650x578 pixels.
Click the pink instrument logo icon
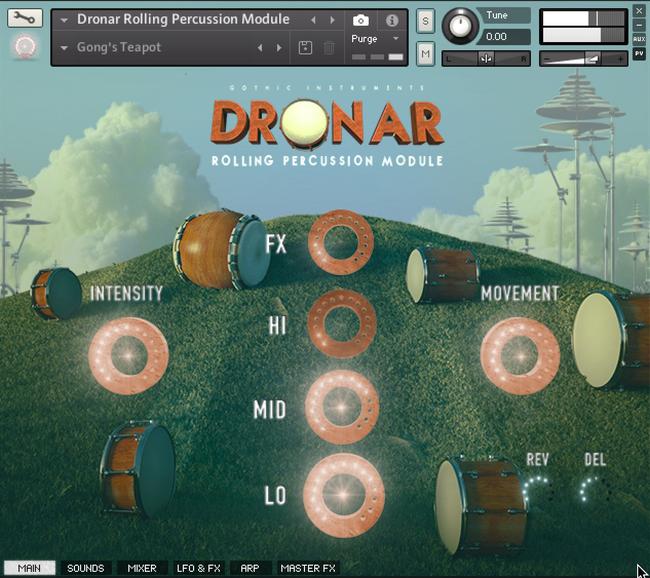tap(25, 46)
